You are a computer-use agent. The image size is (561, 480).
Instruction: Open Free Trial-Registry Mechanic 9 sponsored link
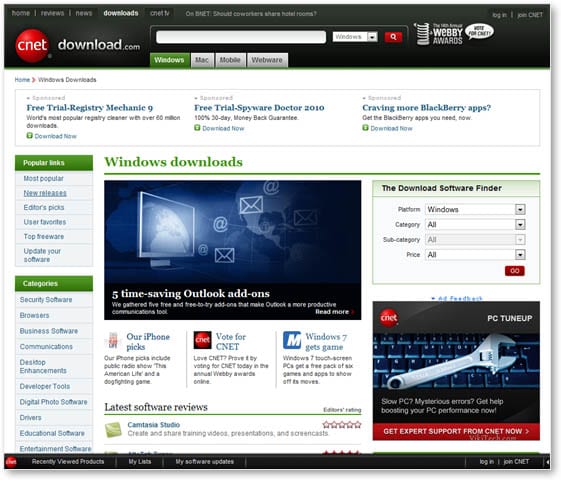click(x=90, y=108)
